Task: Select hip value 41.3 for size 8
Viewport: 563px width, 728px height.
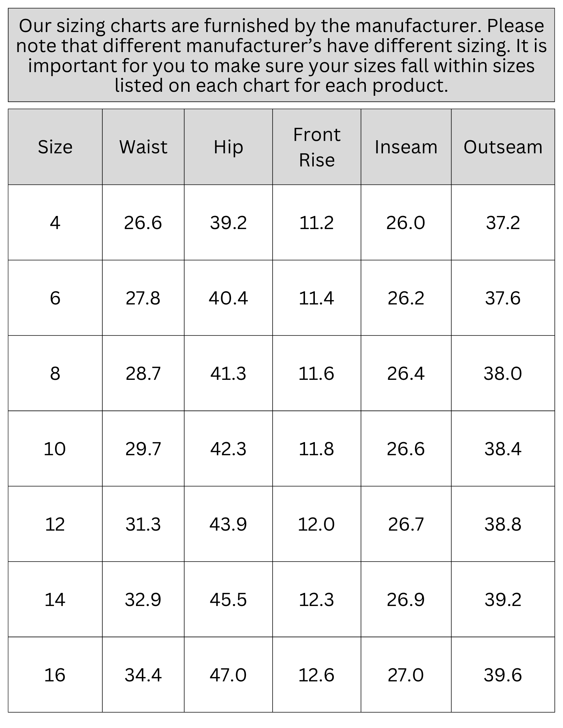Action: (x=228, y=373)
